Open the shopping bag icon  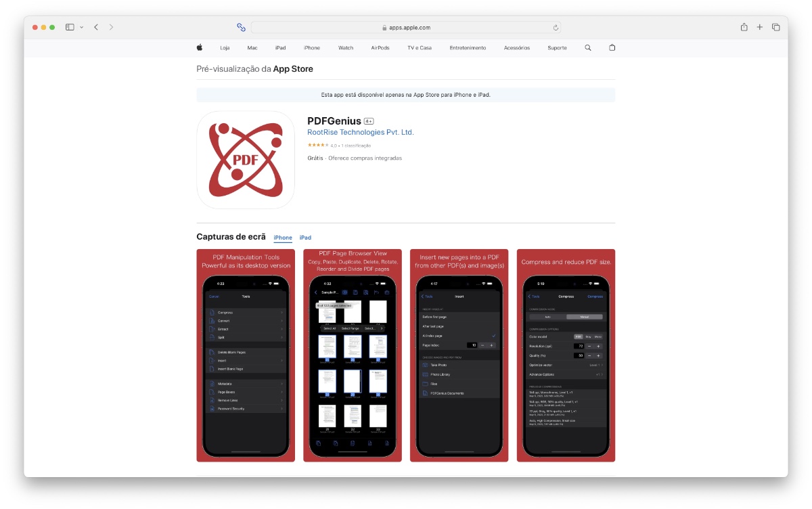612,48
